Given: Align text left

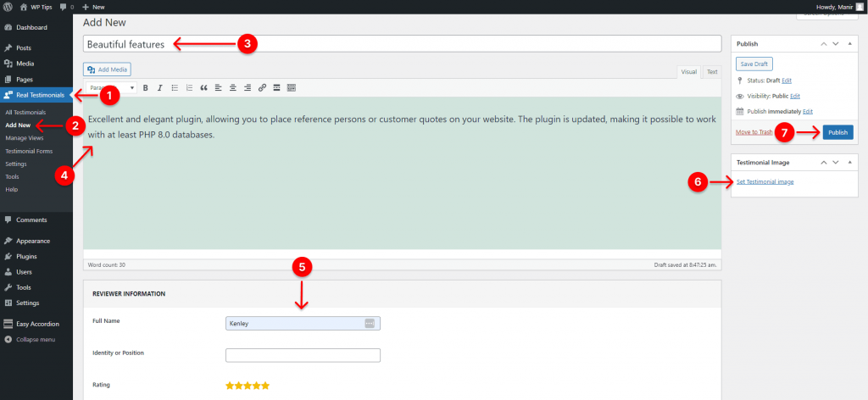Looking at the screenshot, I should click(219, 87).
